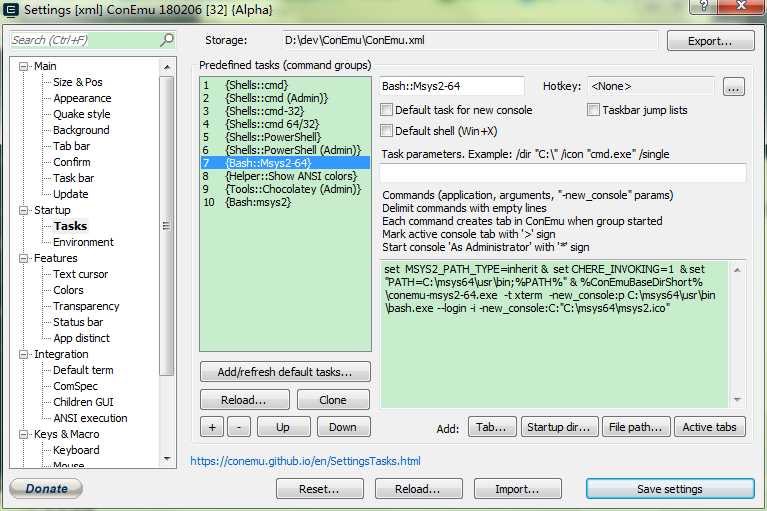Image resolution: width=767 pixels, height=511 pixels.
Task: Select task {Shells::cmd}
Action: point(285,85)
